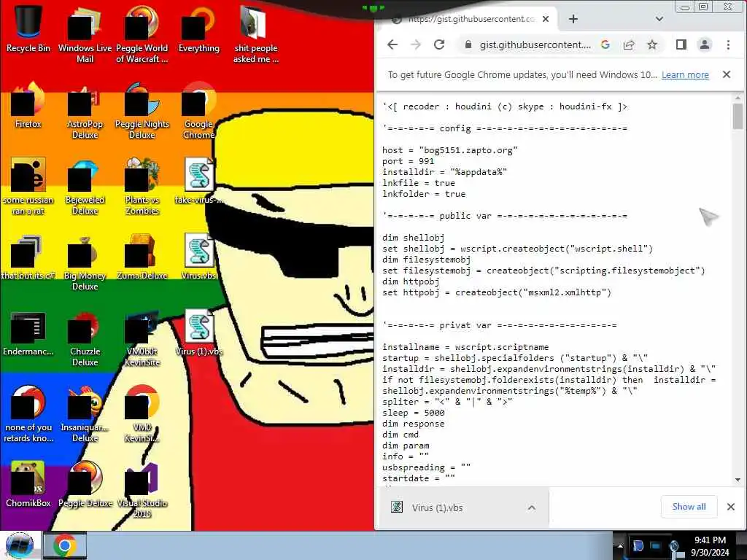Open Big Money Deluxe shortcut
Image resolution: width=747 pixels, height=560 pixels.
point(85,262)
